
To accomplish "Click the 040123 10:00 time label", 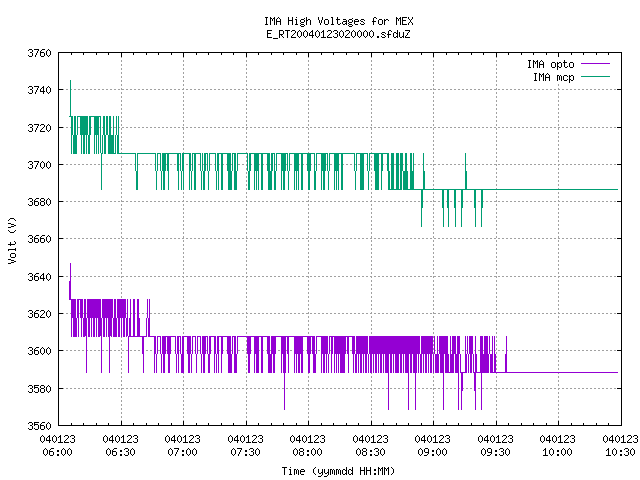I will point(557,446).
